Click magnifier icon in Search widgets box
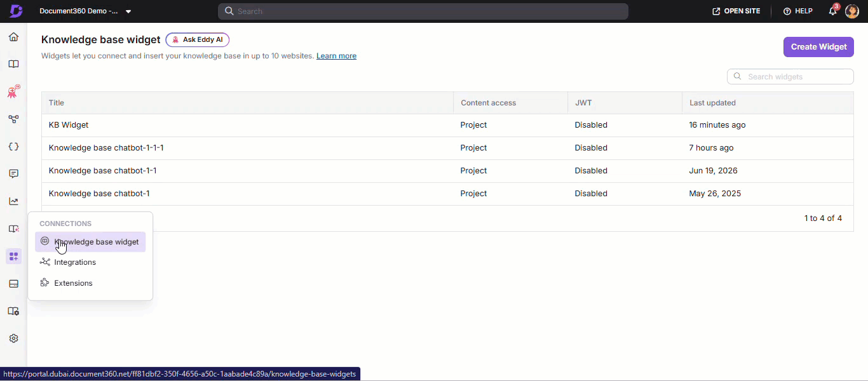 pyautogui.click(x=738, y=76)
